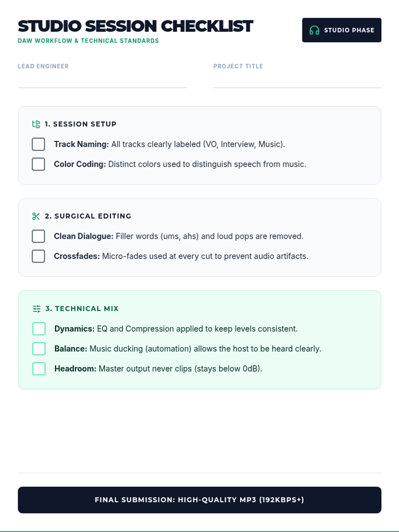
Task: Click the Final Submission MP3 button
Action: coord(199,500)
